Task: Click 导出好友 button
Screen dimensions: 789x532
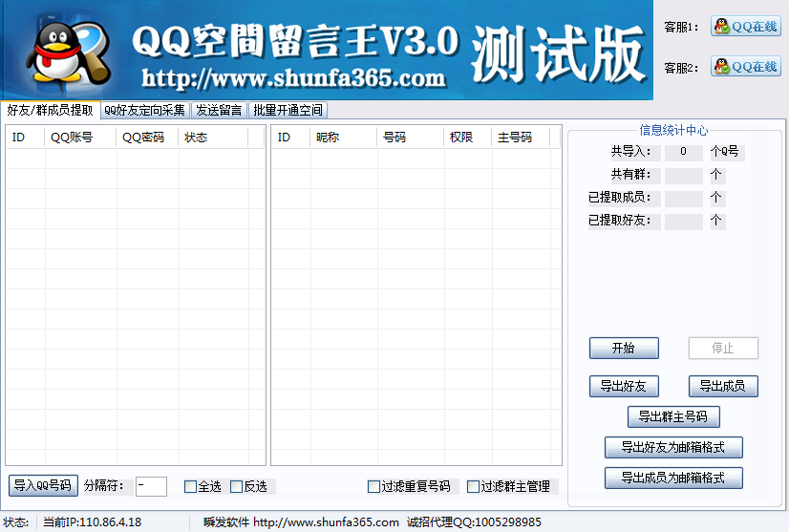Action: (x=624, y=387)
